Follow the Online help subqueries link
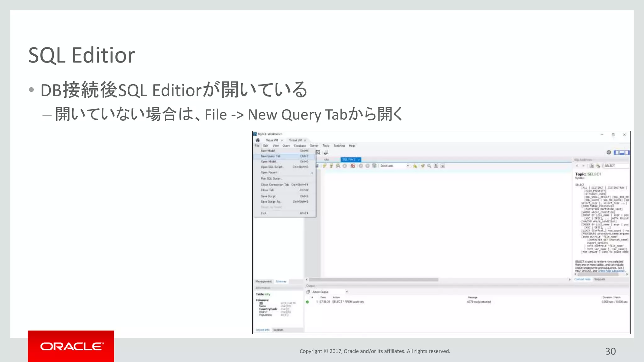This screenshot has width=644, height=362. click(611, 271)
